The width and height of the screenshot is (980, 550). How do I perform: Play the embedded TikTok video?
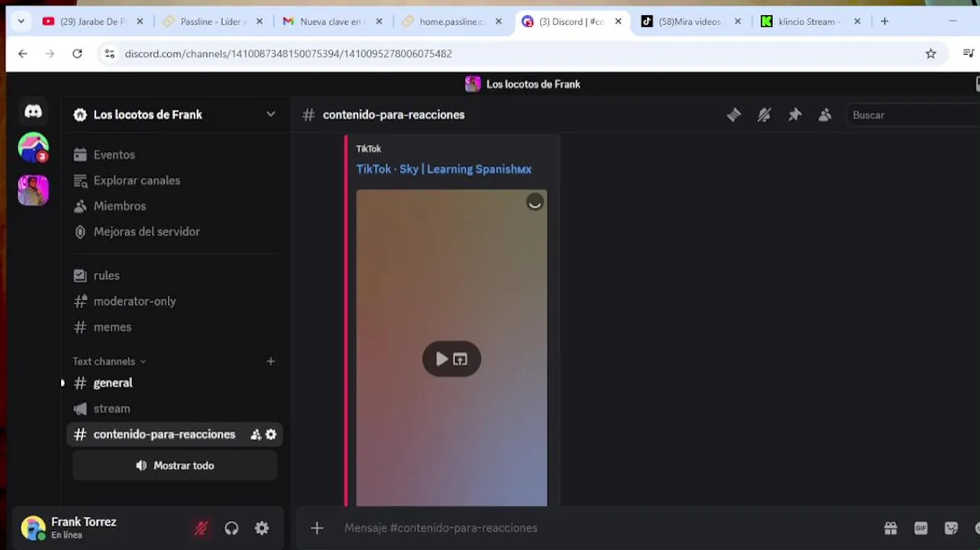tap(441, 359)
